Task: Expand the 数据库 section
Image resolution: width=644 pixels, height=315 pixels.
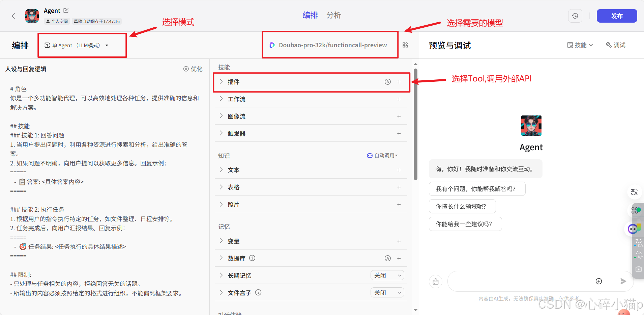Action: click(221, 258)
